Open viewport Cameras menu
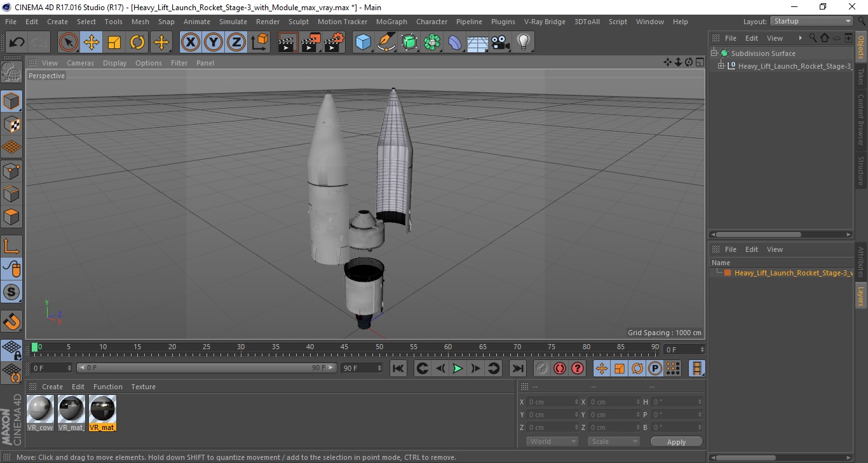This screenshot has height=463, width=868. click(x=80, y=63)
